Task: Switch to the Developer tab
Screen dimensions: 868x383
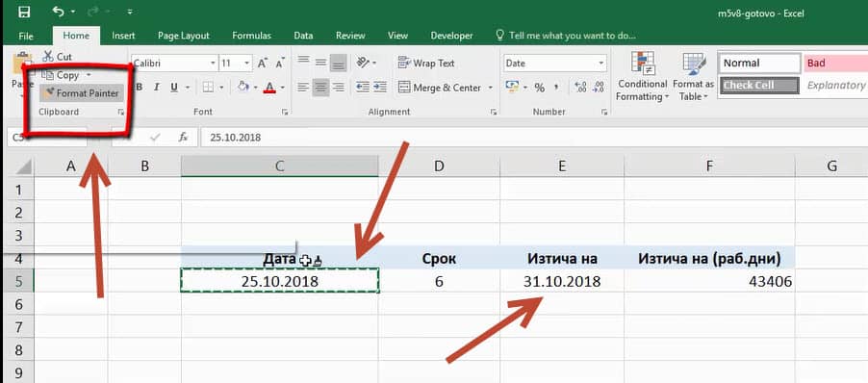Action: click(451, 36)
